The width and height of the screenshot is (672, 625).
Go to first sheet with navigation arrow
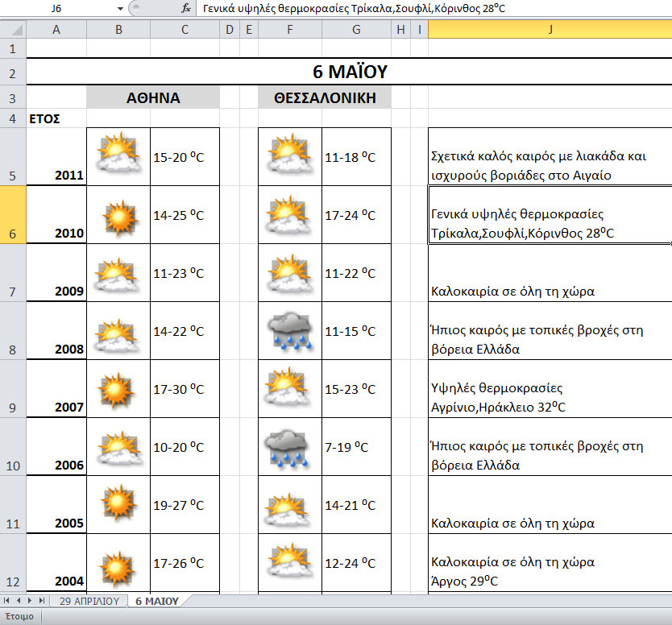[x=8, y=601]
